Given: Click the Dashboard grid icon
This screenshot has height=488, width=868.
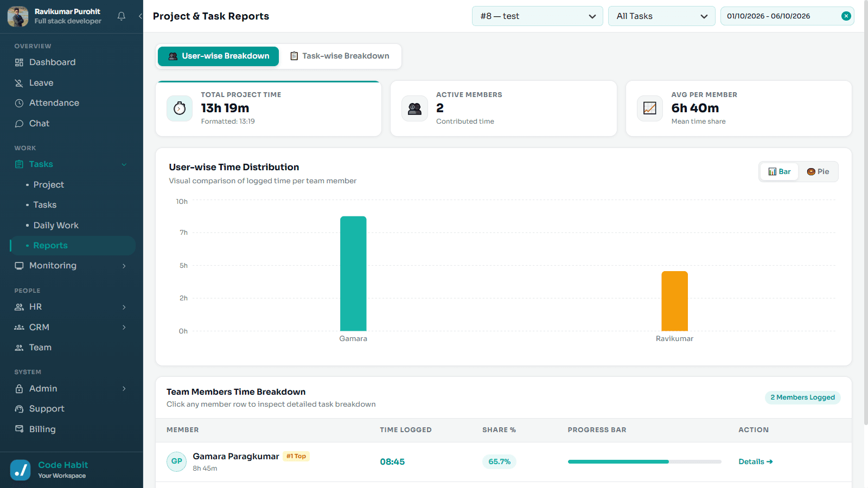Looking at the screenshot, I should pyautogui.click(x=19, y=62).
